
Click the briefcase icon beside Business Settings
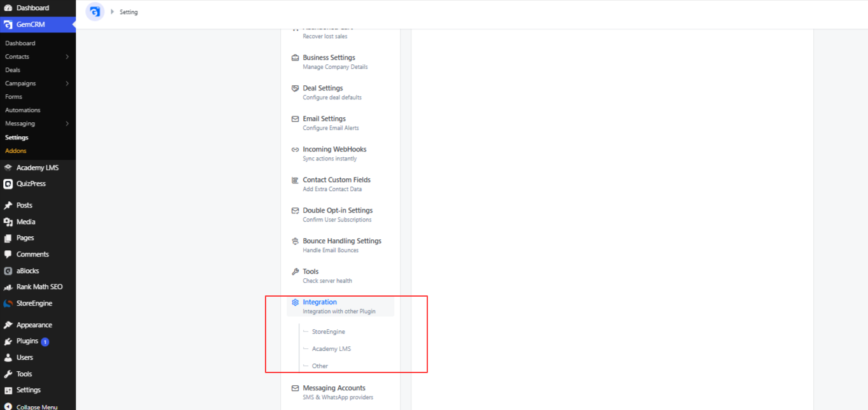(x=295, y=58)
